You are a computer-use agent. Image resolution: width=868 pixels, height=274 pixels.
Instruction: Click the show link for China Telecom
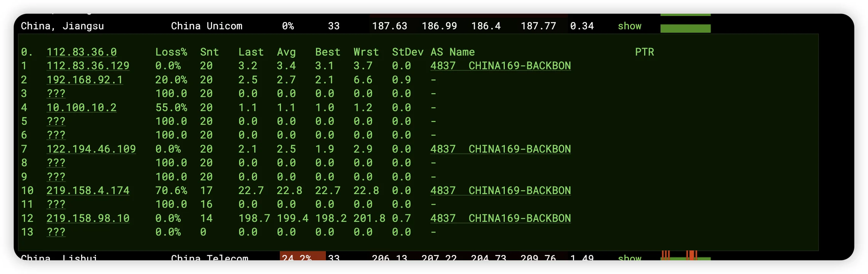629,257
